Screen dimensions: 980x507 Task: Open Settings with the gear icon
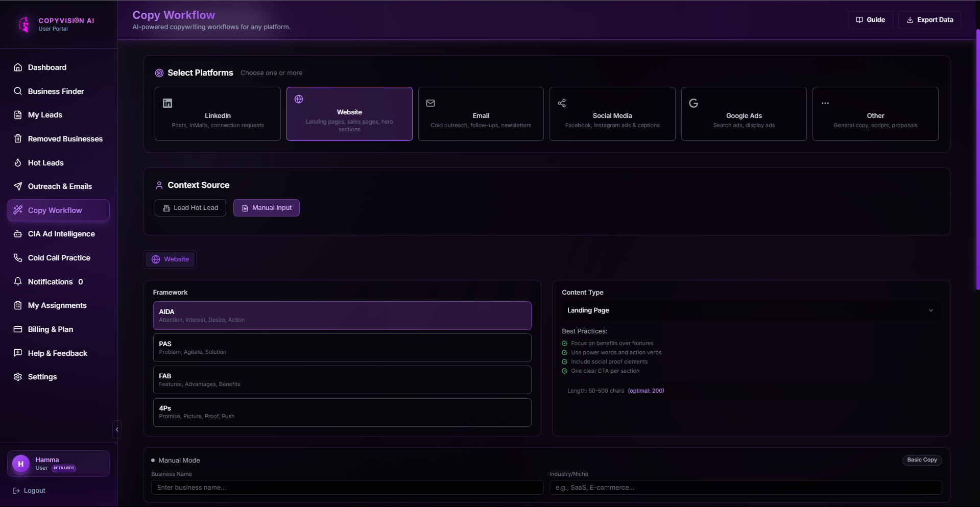[17, 376]
